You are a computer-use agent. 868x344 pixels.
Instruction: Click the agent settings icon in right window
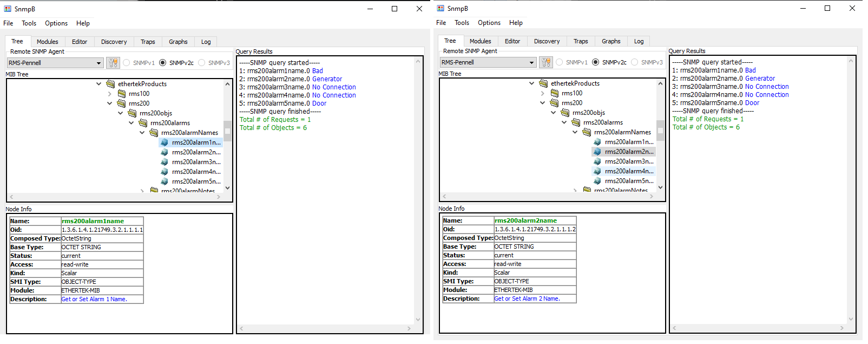tap(545, 62)
